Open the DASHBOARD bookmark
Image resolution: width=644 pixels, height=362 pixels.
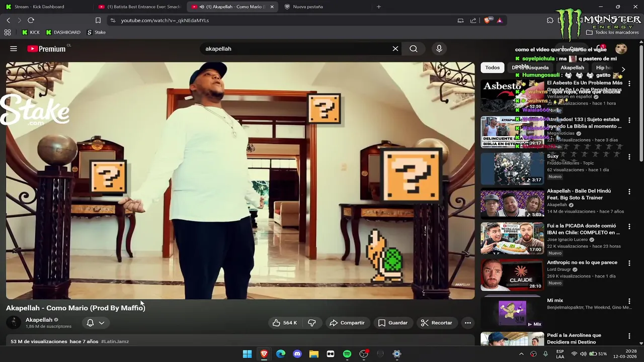63,32
